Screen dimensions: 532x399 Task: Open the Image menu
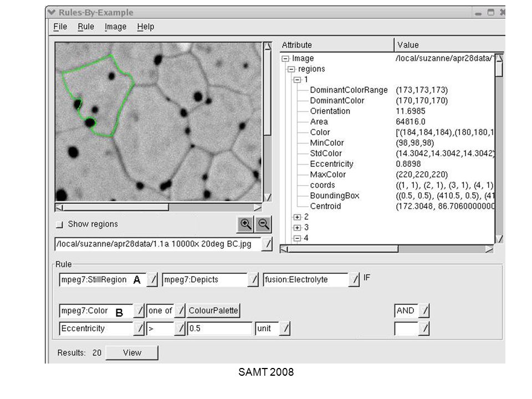pyautogui.click(x=115, y=27)
